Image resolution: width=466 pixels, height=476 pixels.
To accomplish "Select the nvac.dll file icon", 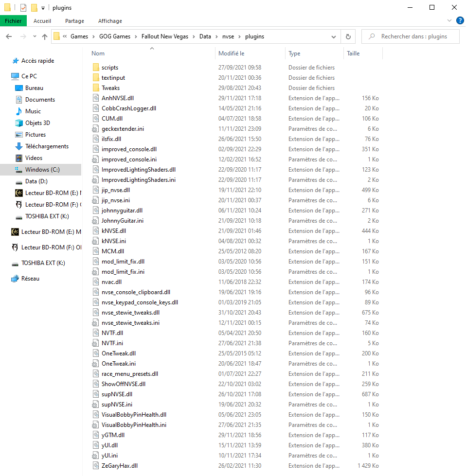I will pos(96,282).
